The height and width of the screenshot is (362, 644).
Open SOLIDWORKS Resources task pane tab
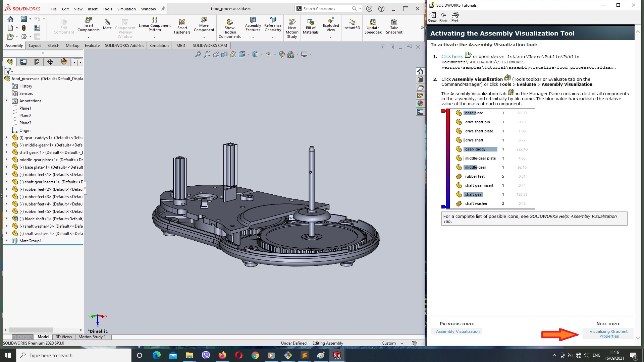point(420,71)
